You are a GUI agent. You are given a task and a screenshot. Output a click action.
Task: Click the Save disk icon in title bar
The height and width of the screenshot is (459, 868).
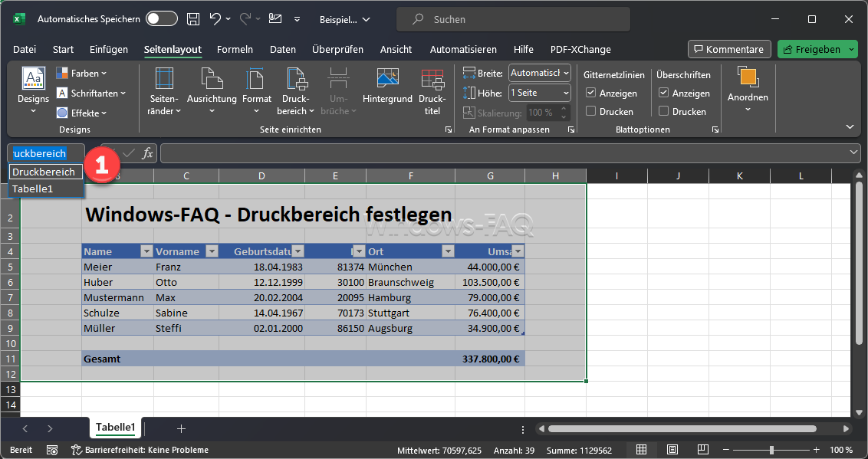194,19
